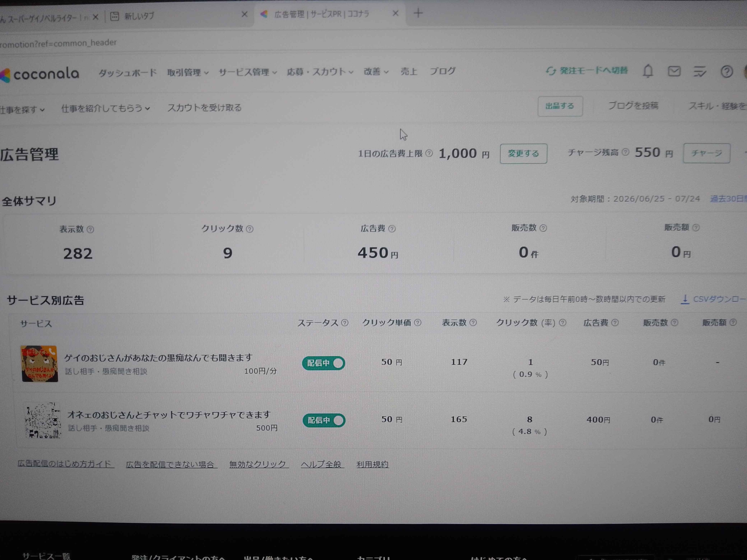The height and width of the screenshot is (560, 747).
Task: Click the 変更する button
Action: (523, 154)
